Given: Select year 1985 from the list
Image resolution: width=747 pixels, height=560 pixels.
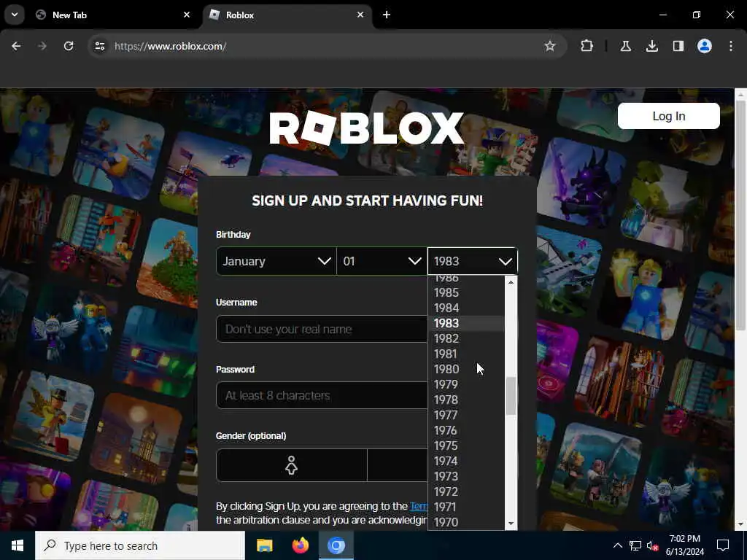Looking at the screenshot, I should (466, 292).
